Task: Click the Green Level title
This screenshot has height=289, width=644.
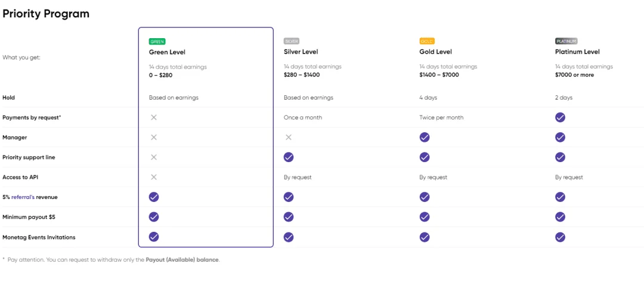Action: pyautogui.click(x=167, y=52)
